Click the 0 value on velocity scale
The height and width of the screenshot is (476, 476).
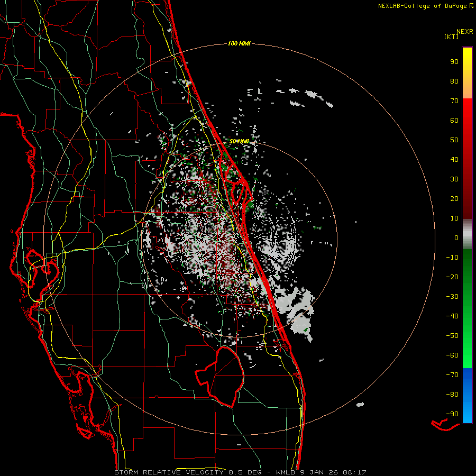pos(456,238)
